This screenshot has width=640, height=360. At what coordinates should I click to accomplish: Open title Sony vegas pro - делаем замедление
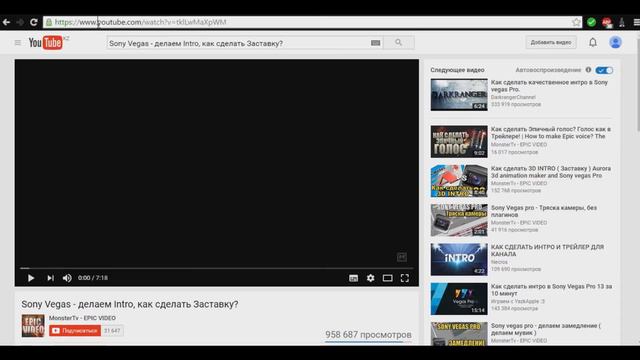point(546,329)
